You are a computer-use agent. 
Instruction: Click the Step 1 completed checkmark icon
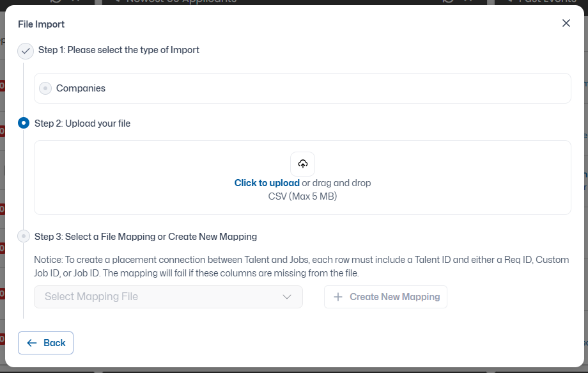click(26, 51)
